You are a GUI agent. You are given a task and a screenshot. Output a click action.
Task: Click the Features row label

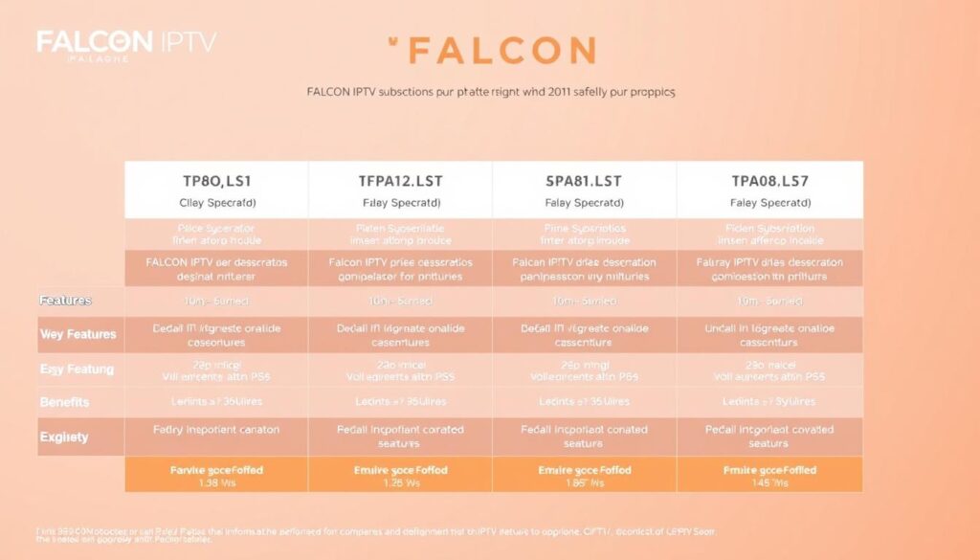coord(65,301)
